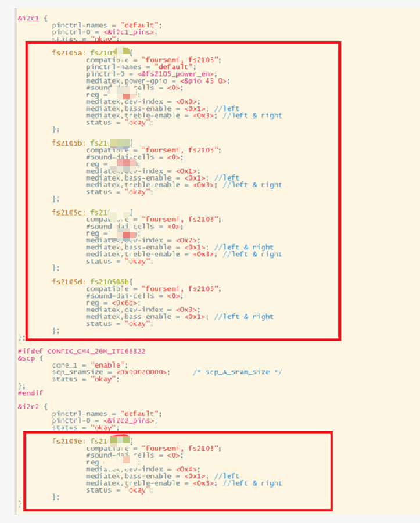Click the "fs2105d:" node label
Viewport: 420px width, 523px height.
69,282
